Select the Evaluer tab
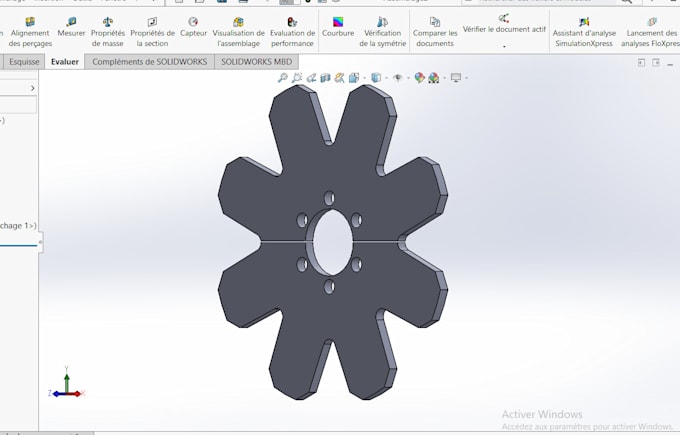 65,62
